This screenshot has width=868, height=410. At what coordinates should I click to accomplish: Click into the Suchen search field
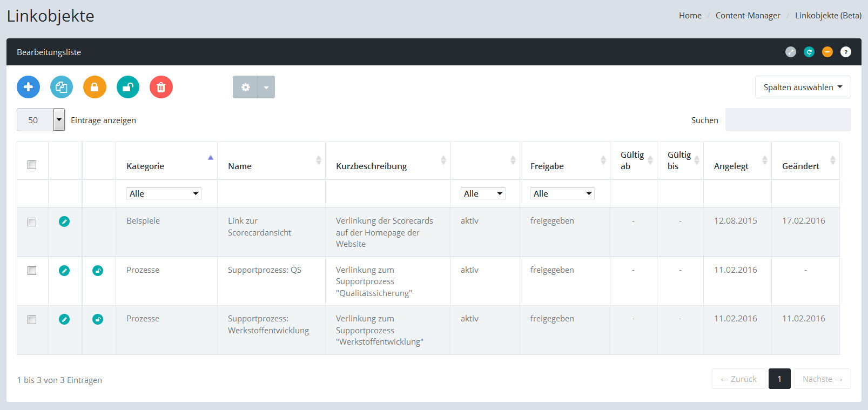788,120
